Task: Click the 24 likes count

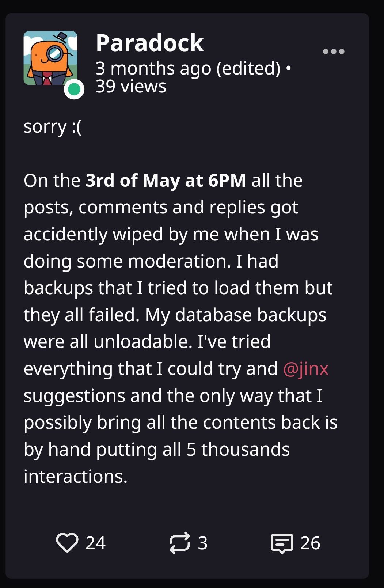Action: coord(96,543)
